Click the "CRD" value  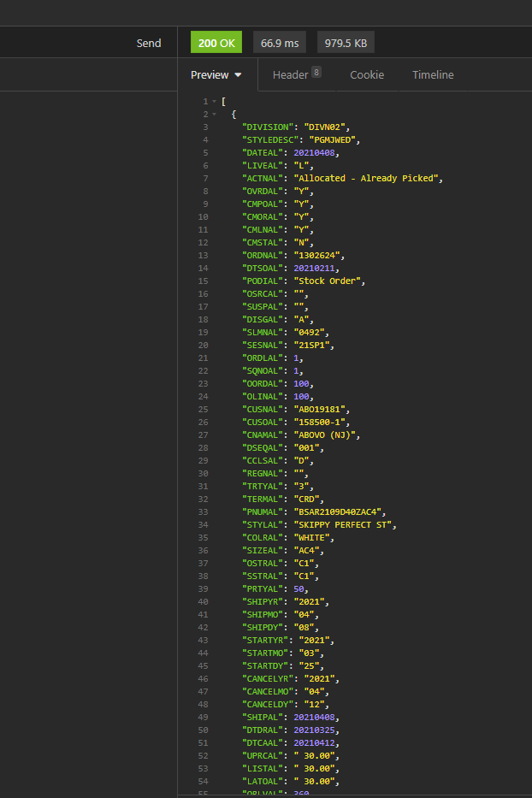coord(306,499)
